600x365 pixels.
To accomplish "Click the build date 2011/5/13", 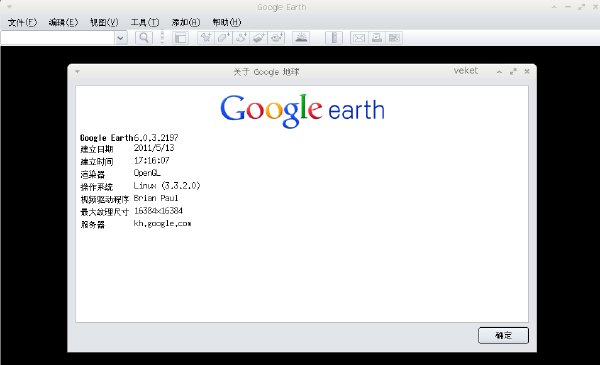I will click(x=154, y=148).
